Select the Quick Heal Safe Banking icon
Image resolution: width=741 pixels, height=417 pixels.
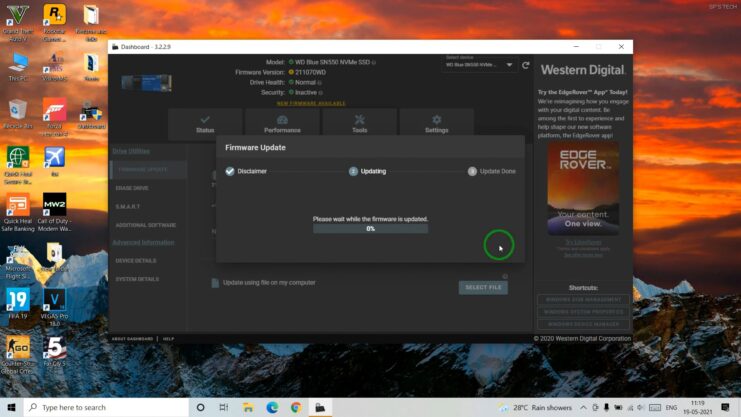tap(17, 212)
